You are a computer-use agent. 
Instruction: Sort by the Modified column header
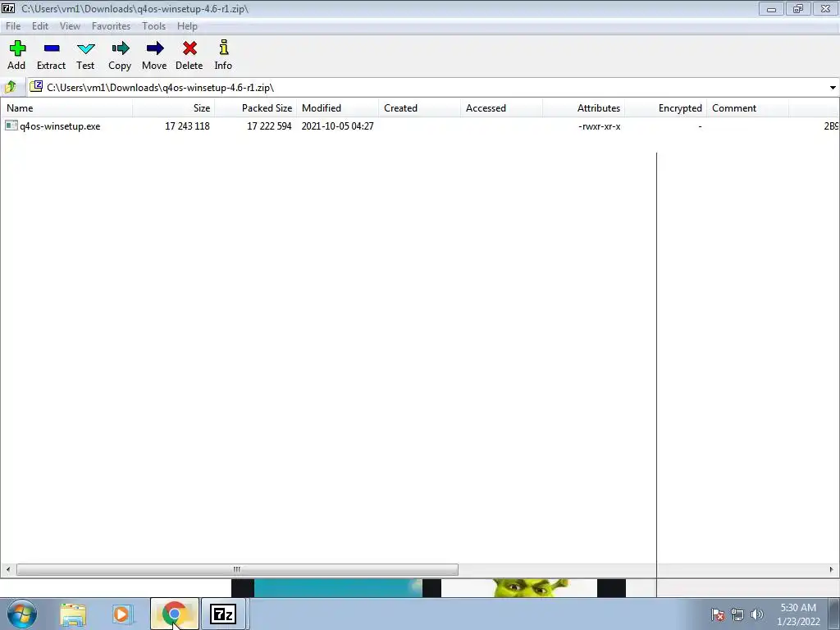[337, 107]
